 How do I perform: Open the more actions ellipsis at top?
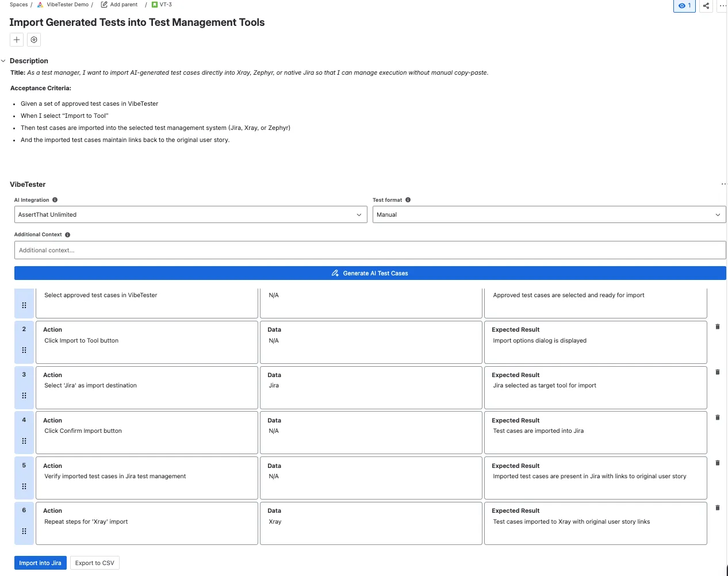click(723, 6)
